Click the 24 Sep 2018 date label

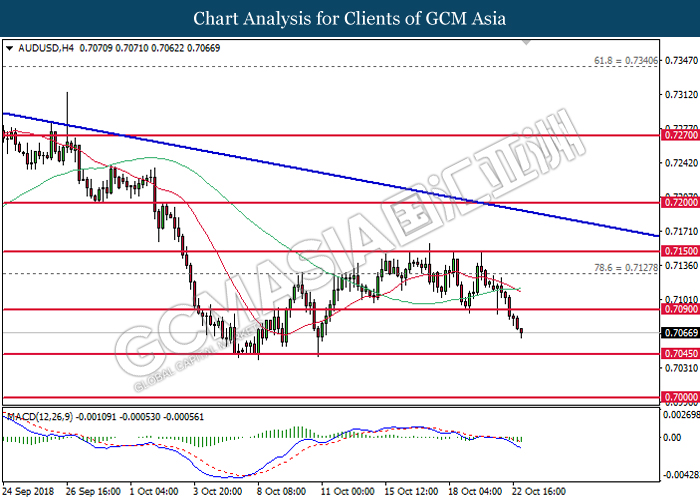pyautogui.click(x=28, y=492)
